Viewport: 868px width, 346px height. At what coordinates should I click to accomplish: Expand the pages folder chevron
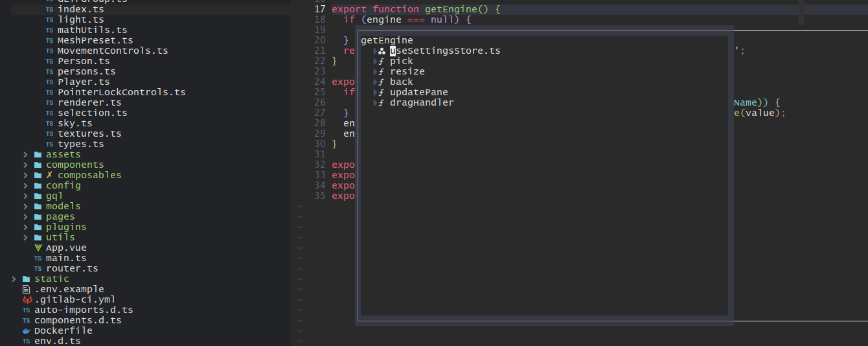coord(26,217)
